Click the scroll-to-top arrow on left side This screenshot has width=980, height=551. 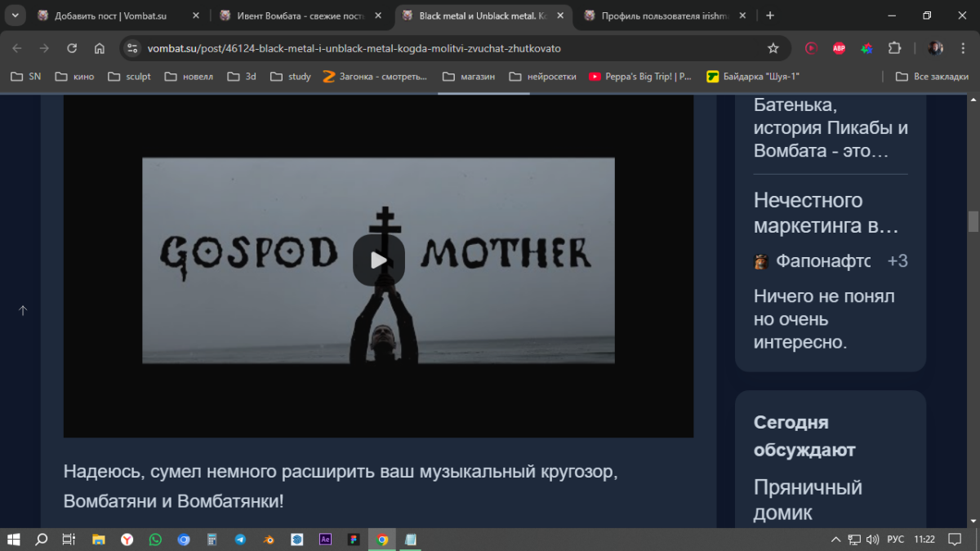[x=23, y=310]
